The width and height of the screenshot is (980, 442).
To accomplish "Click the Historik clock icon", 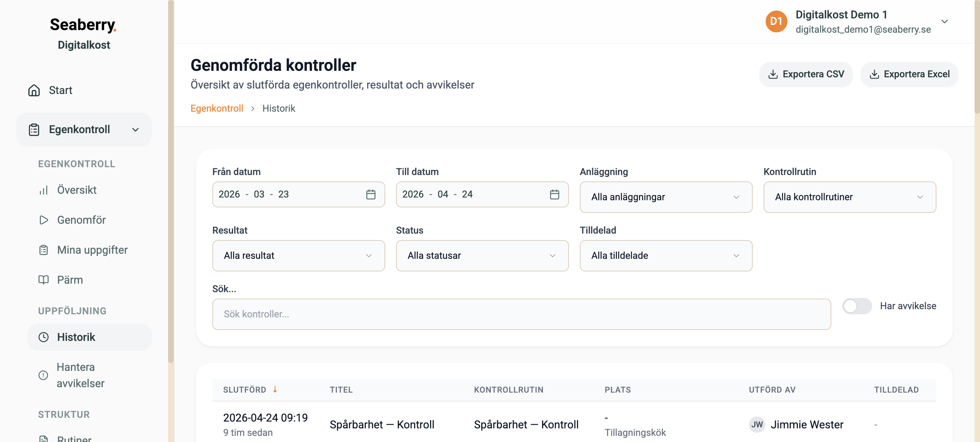I will pyautogui.click(x=43, y=337).
